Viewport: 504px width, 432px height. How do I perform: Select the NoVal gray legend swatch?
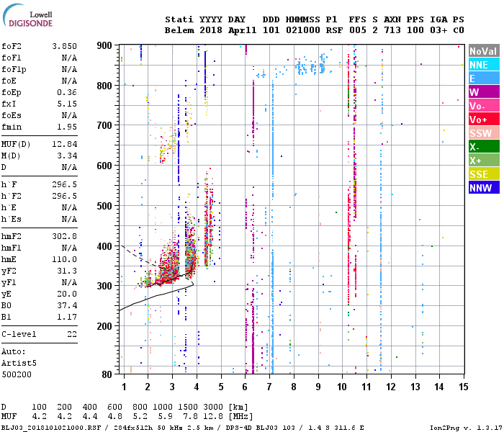tap(484, 51)
